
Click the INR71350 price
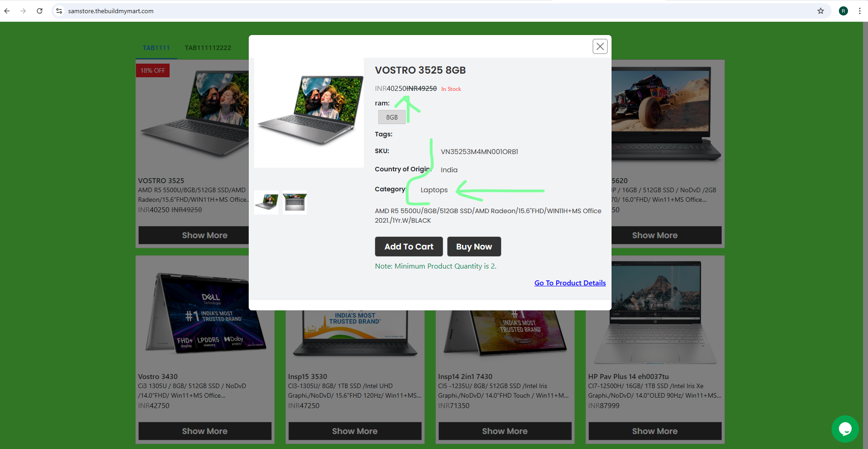[454, 406]
